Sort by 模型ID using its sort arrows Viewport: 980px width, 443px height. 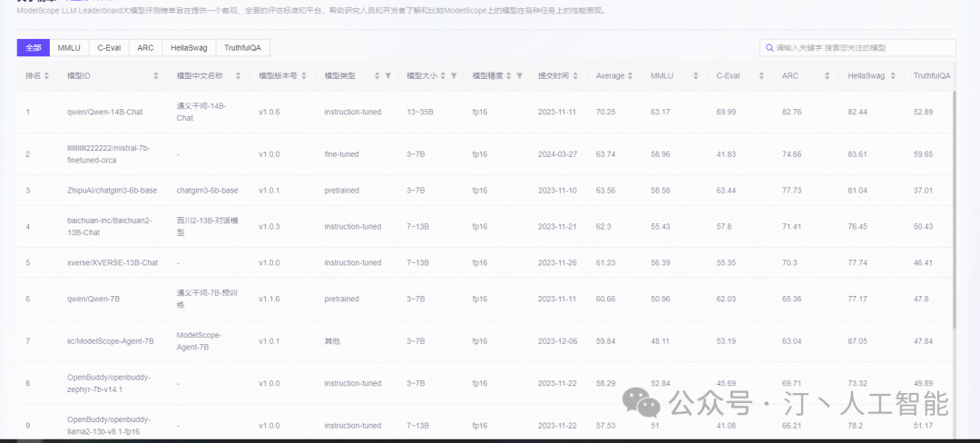[156, 75]
